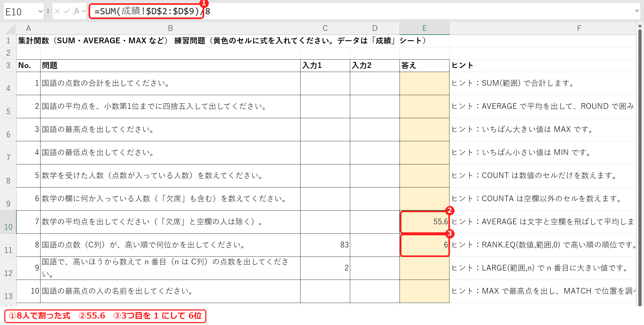Click hint 'いちばん大きい値は MAX です。'
The image size is (644, 325).
[543, 129]
